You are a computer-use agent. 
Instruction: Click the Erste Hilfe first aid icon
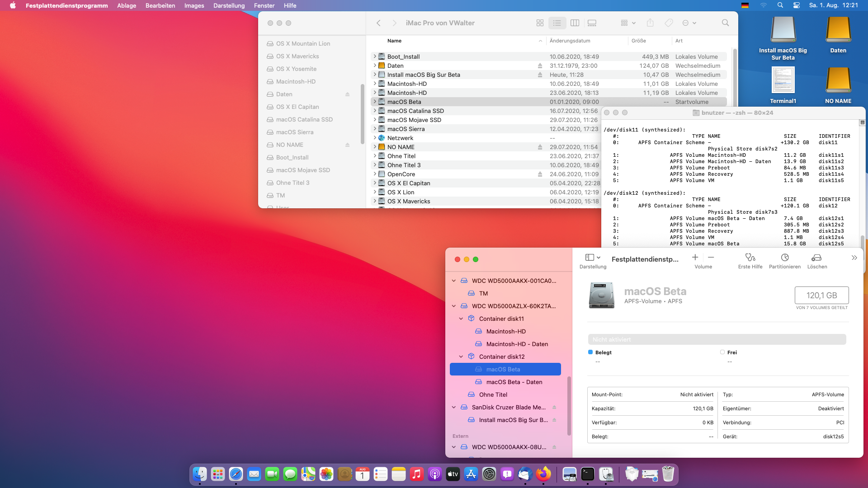[x=750, y=258]
